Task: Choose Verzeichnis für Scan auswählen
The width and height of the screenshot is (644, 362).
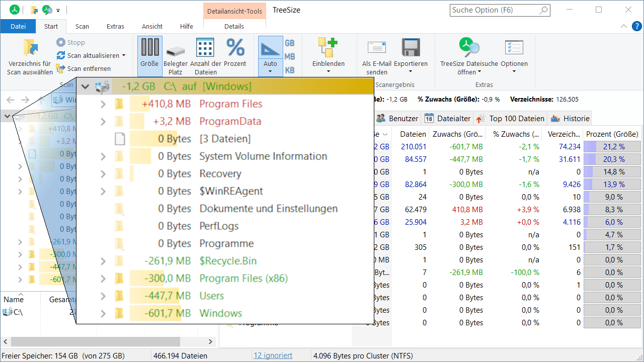Action: (30, 57)
